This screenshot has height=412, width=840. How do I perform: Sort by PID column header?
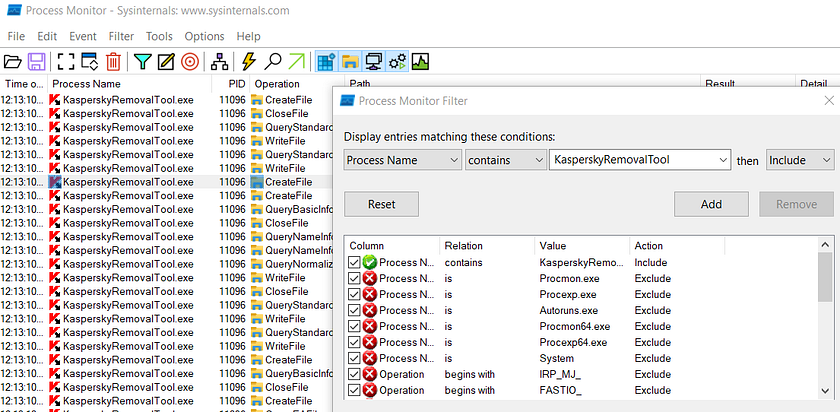231,84
